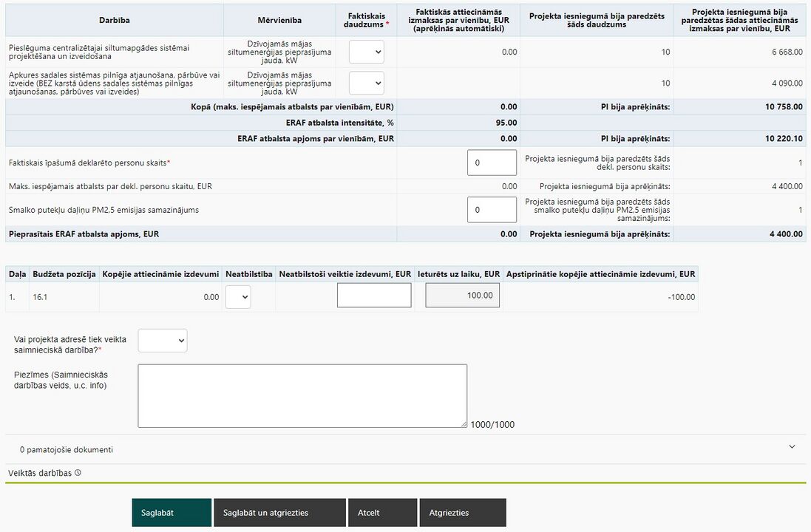The image size is (811, 532).
Task: Click the Neatbilstoši veiktie izdevumi input field
Action: pos(374,296)
